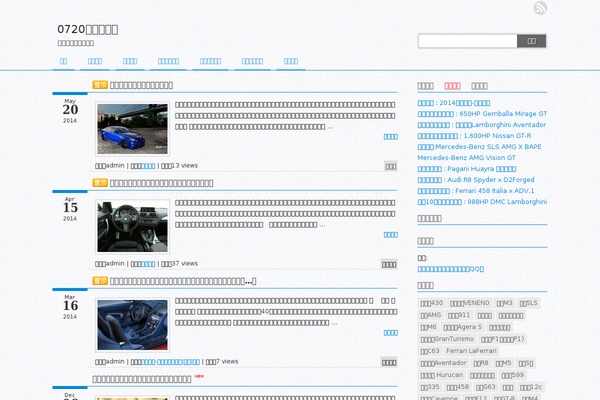This screenshot has width=600, height=400.
Task: Click the orange sticky badge on Mar 16 post
Action: (x=100, y=281)
